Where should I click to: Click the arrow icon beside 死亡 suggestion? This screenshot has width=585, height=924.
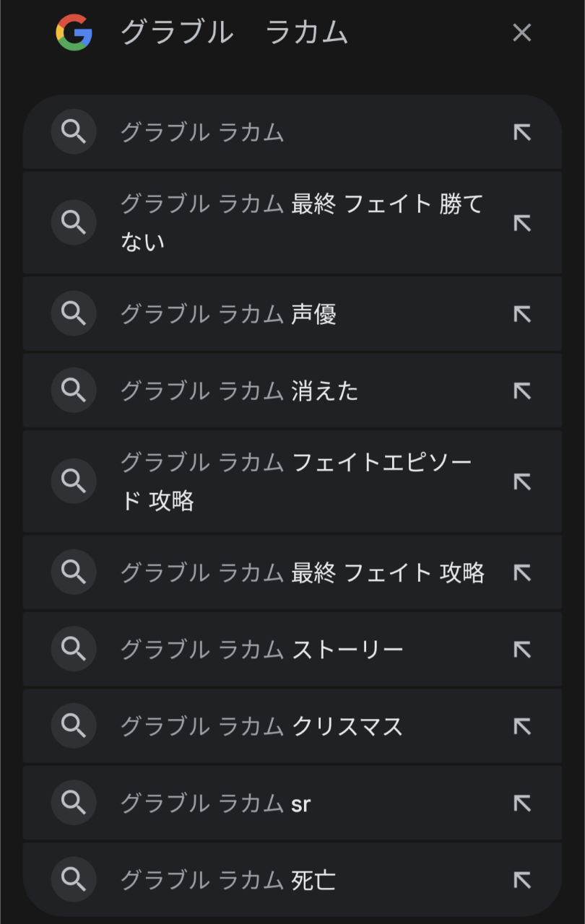[x=521, y=879]
